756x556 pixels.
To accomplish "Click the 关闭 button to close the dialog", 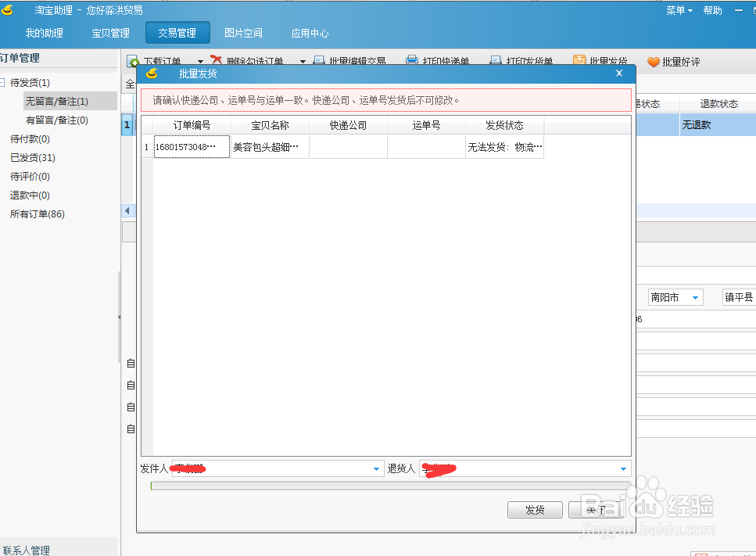I will [596, 509].
